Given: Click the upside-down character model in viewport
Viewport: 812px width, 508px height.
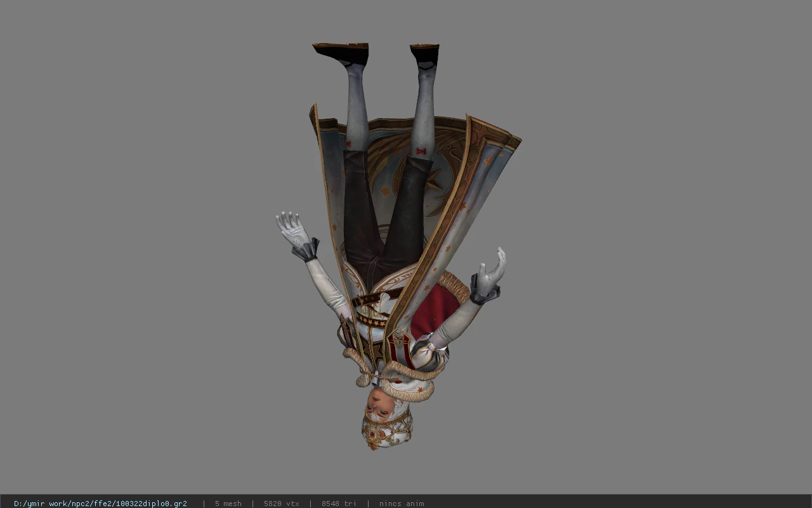Looking at the screenshot, I should pos(398,246).
